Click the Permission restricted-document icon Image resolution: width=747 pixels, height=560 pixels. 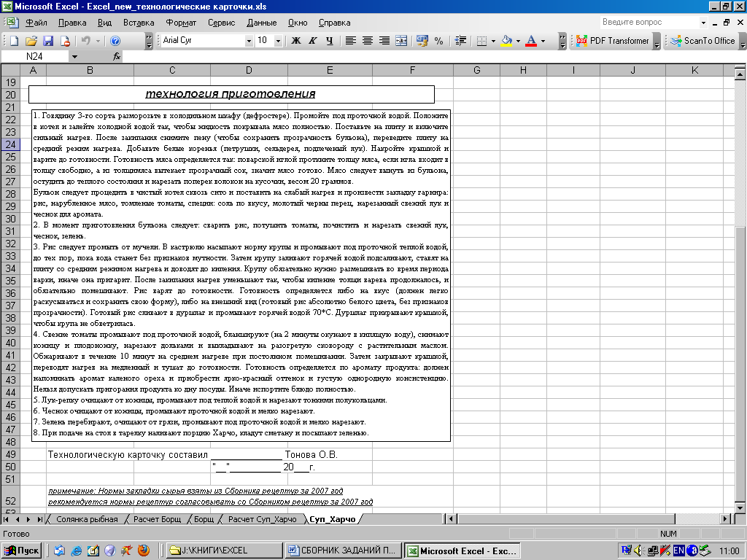(x=65, y=41)
